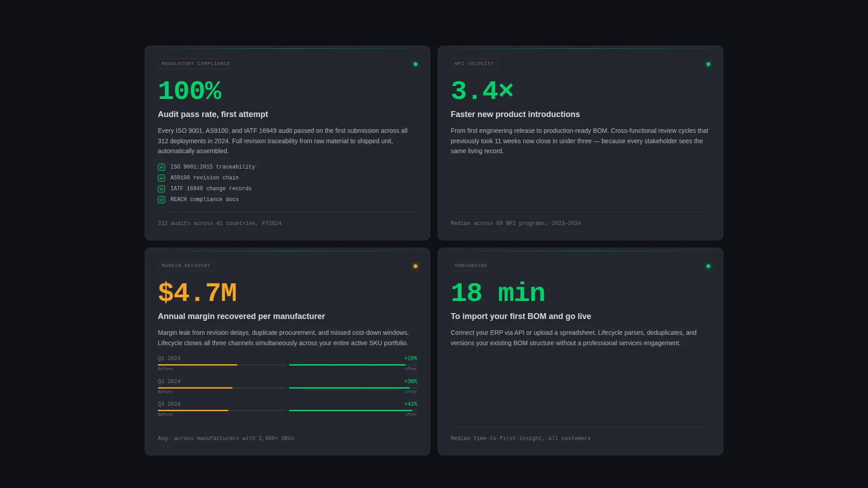Click the 100% audit pass figure
The image size is (868, 488).
(190, 91)
